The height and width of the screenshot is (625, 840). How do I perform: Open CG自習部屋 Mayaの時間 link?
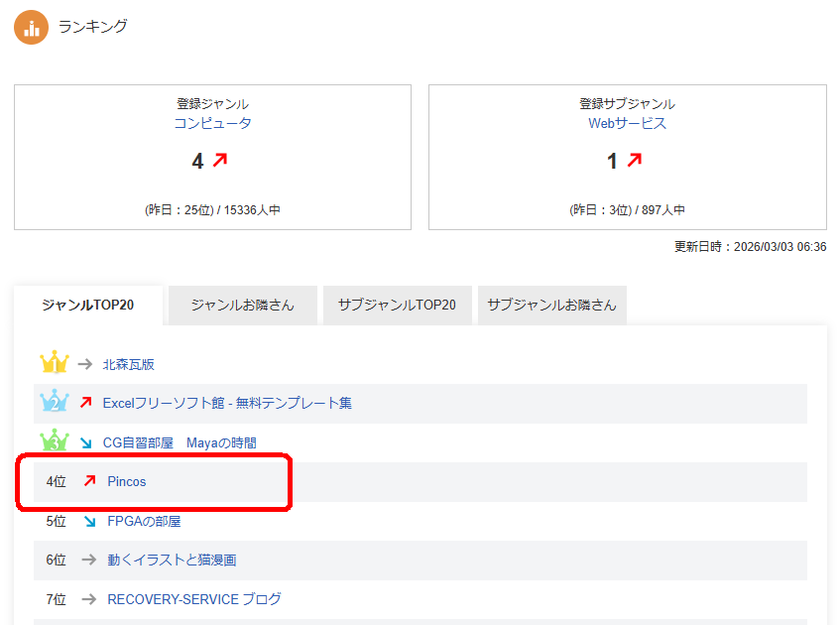[x=180, y=442]
